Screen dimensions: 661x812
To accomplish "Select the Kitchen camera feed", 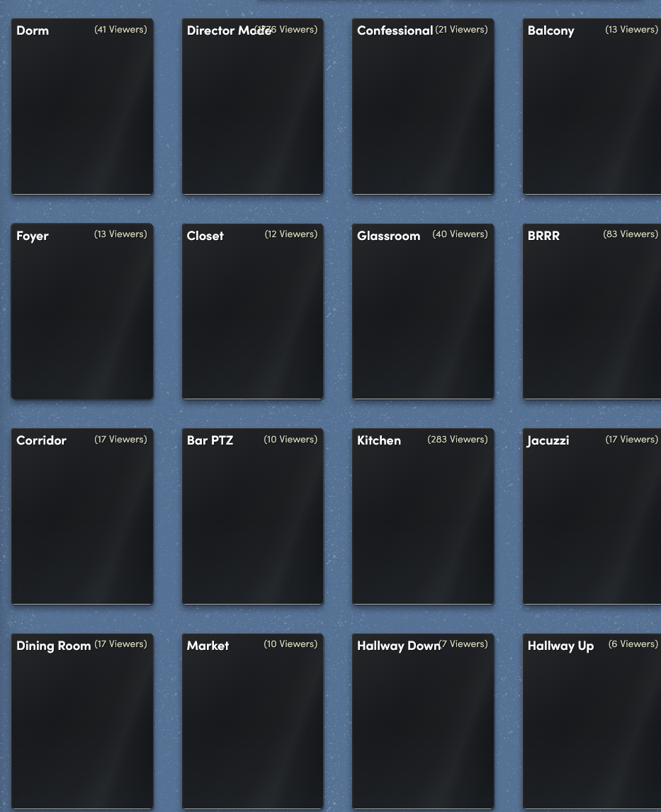I will click(422, 516).
